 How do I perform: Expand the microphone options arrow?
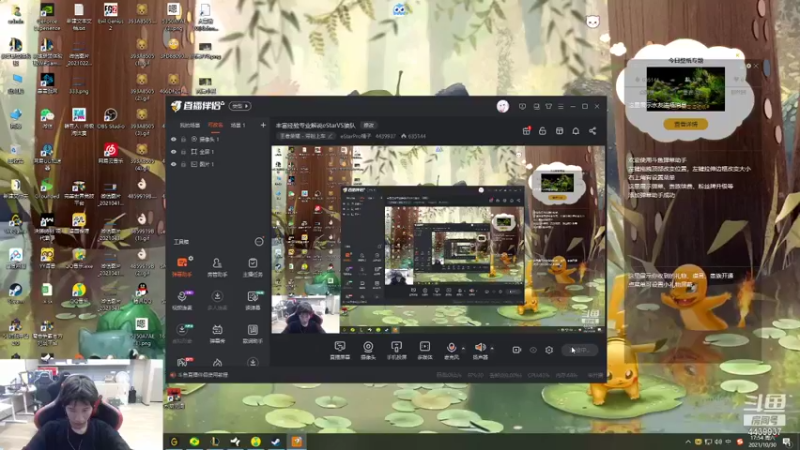click(x=463, y=348)
